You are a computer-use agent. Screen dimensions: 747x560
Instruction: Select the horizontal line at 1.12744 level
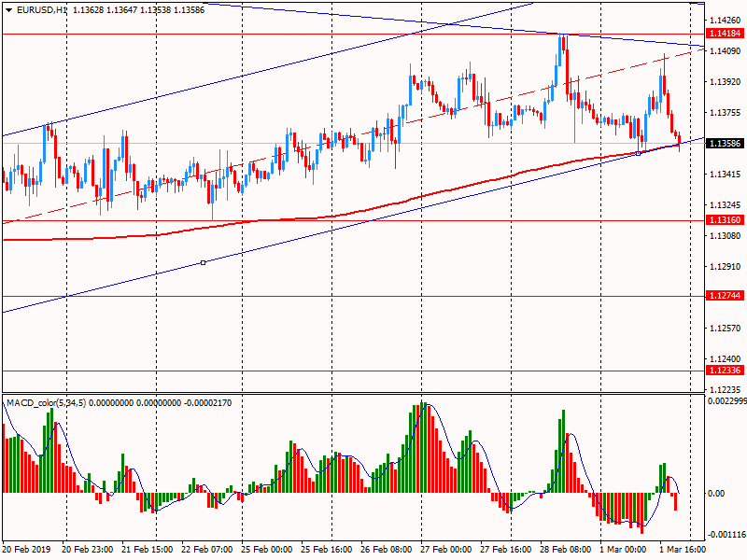pyautogui.click(x=280, y=296)
